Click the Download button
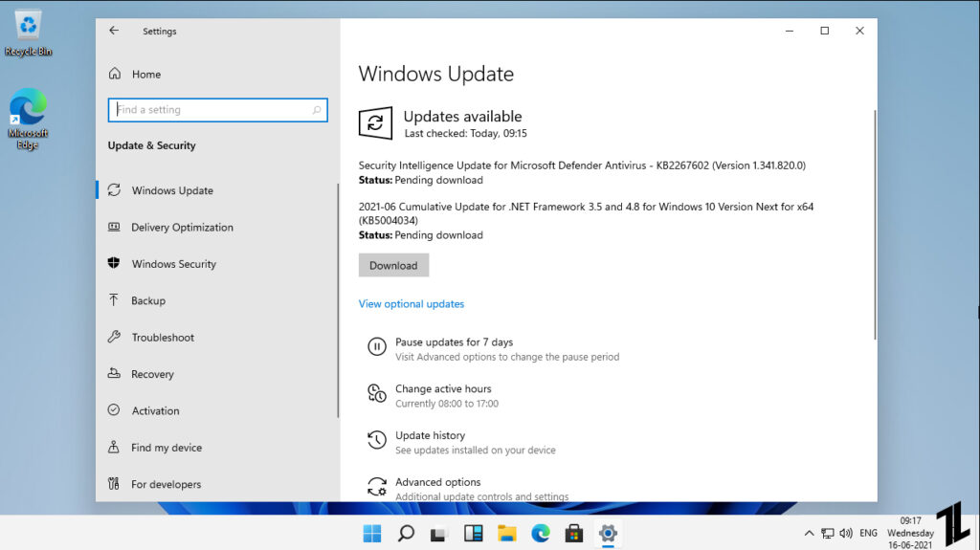 pyautogui.click(x=393, y=265)
